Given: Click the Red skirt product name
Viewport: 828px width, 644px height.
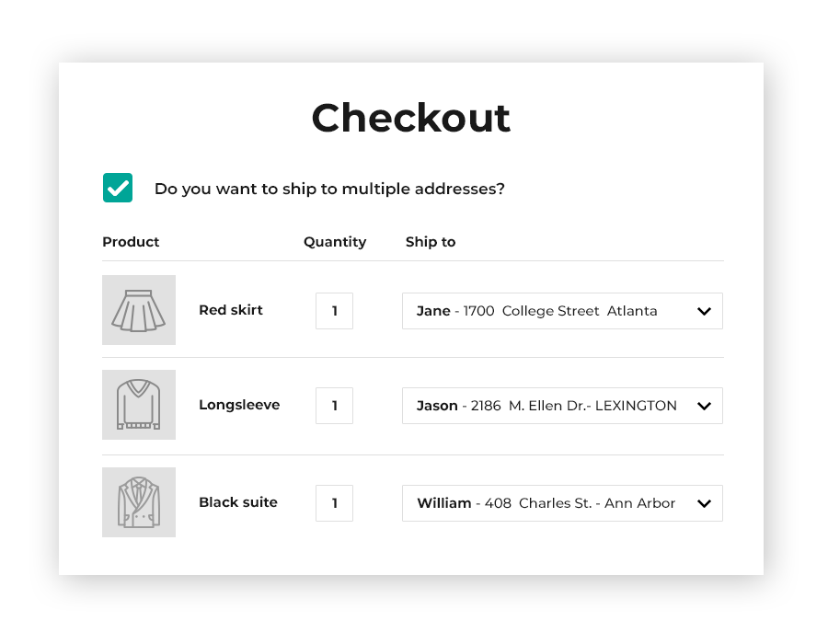Looking at the screenshot, I should point(231,310).
